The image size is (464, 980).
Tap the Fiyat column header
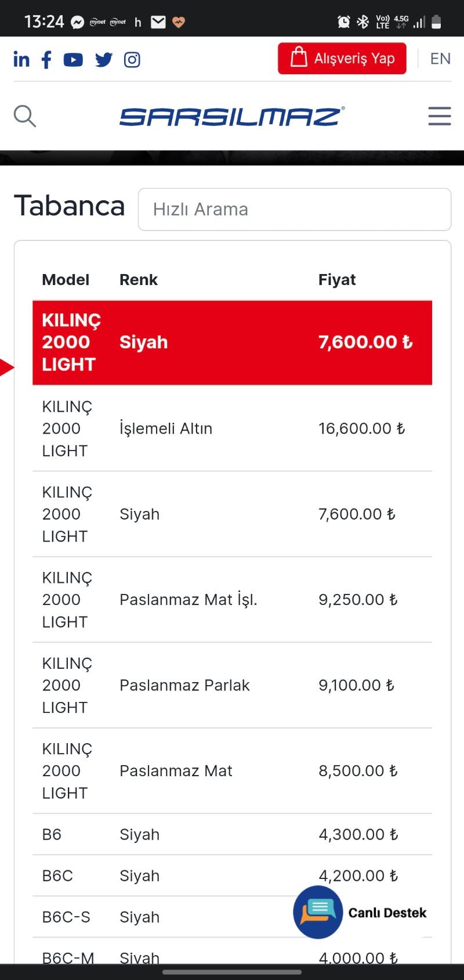pyautogui.click(x=337, y=280)
